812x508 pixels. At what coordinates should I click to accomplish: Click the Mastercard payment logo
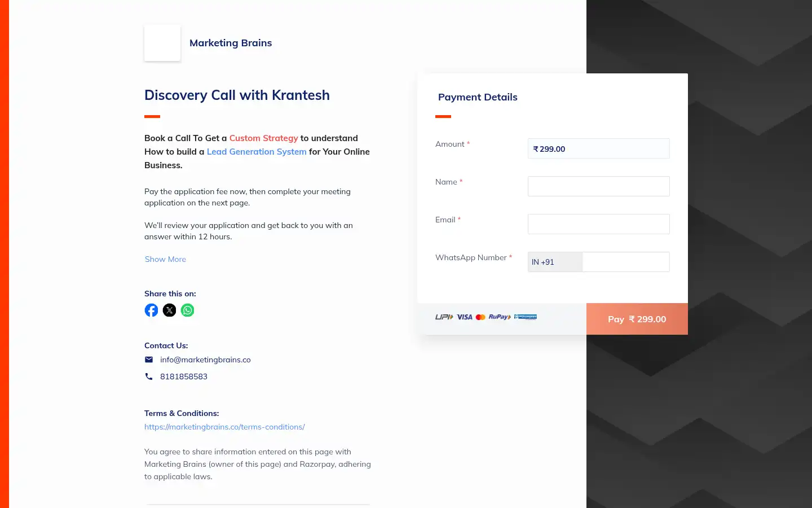pyautogui.click(x=480, y=317)
